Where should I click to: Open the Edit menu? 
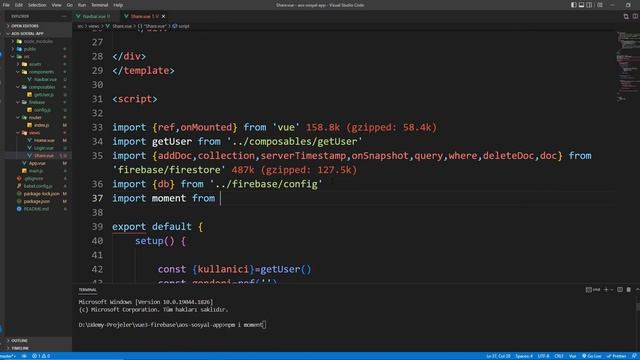(19, 5)
